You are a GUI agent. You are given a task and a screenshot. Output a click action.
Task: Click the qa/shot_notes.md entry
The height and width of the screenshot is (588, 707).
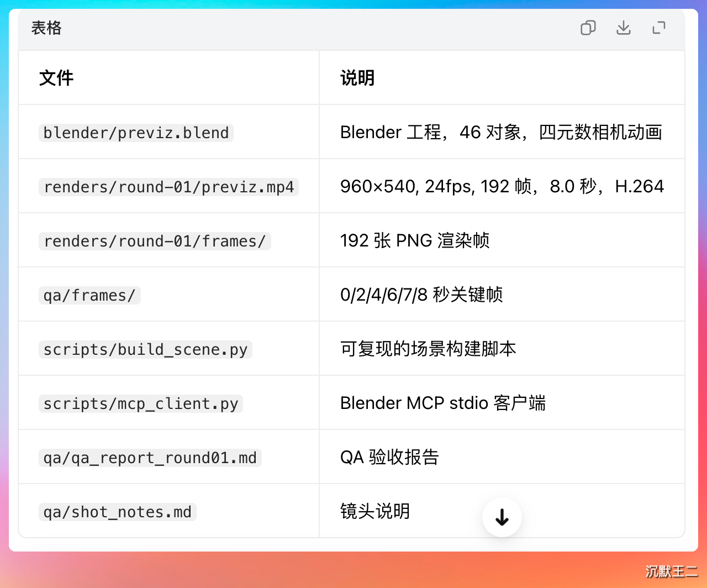pos(118,512)
